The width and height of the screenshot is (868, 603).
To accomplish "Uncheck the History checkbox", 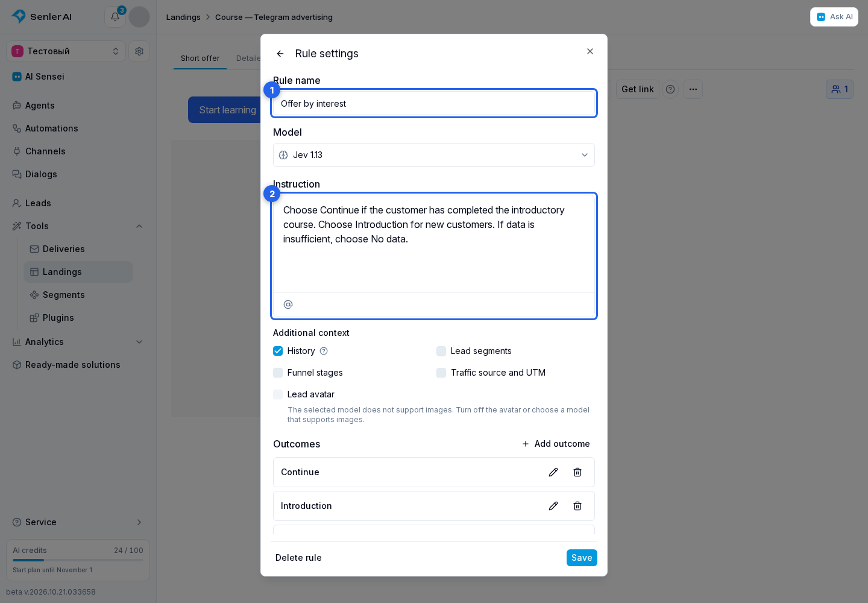I will [x=278, y=351].
